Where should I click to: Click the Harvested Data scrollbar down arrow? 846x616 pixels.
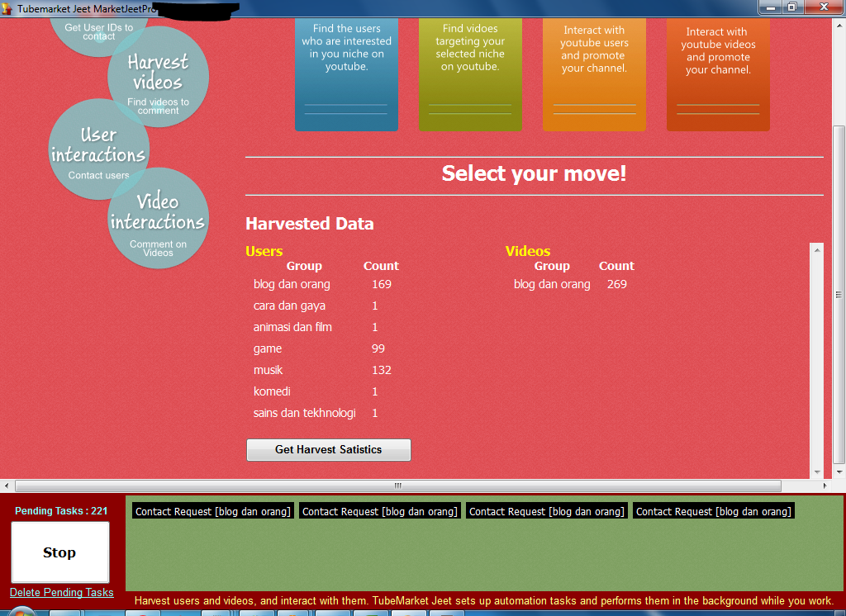pyautogui.click(x=817, y=472)
